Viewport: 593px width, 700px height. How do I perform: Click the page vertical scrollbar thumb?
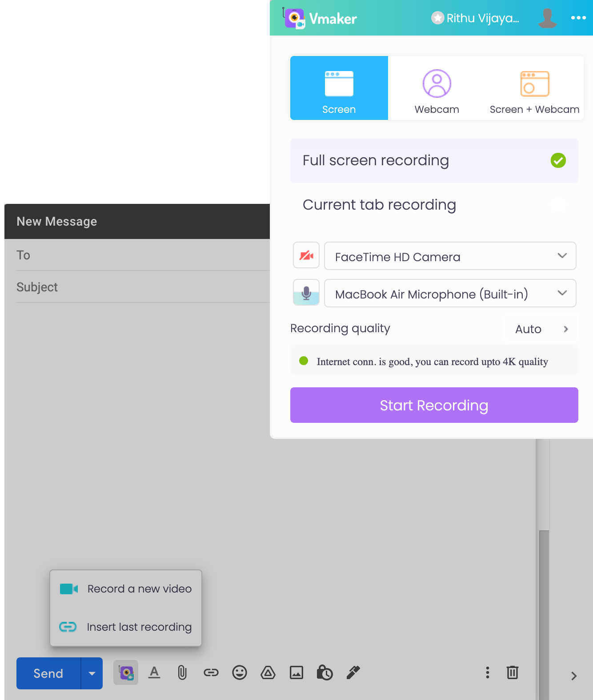pos(544,615)
